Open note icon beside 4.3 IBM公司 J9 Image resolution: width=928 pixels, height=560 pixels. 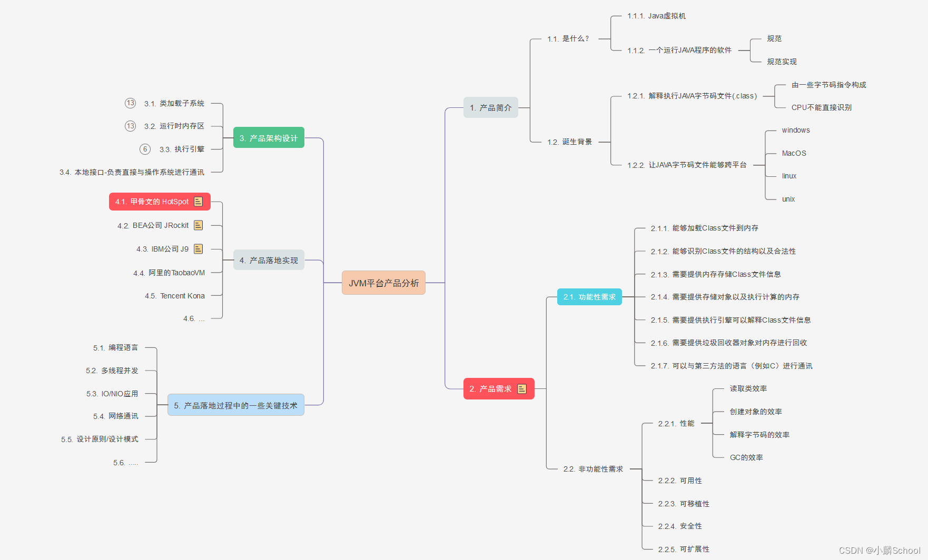pyautogui.click(x=198, y=249)
